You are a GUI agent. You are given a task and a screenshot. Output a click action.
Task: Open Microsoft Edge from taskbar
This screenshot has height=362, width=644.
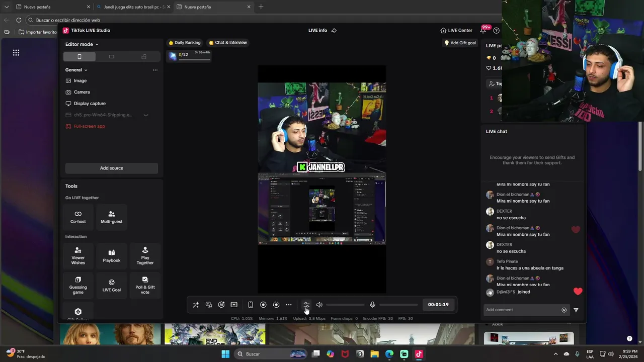coord(389,354)
